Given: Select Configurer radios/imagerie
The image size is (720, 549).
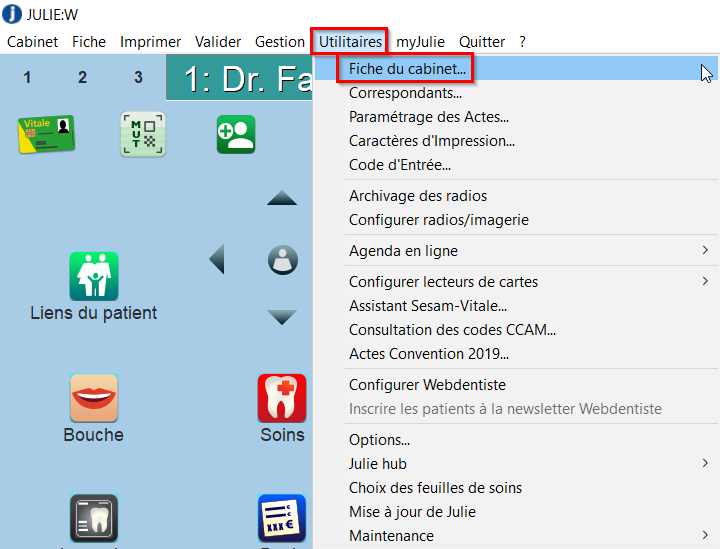Looking at the screenshot, I should click(x=515, y=219).
